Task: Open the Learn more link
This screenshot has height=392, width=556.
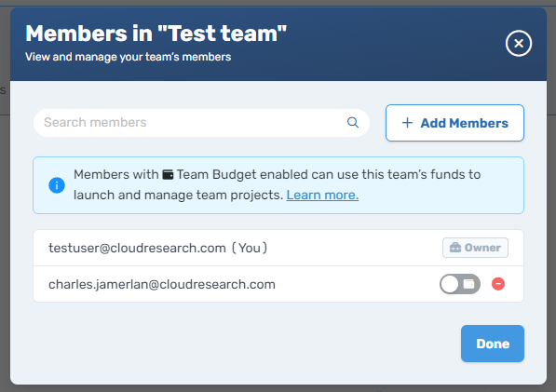Action: 322,195
